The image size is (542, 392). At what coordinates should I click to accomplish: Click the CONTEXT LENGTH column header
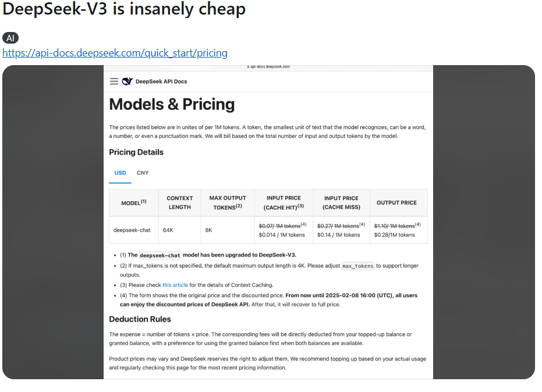(x=179, y=202)
